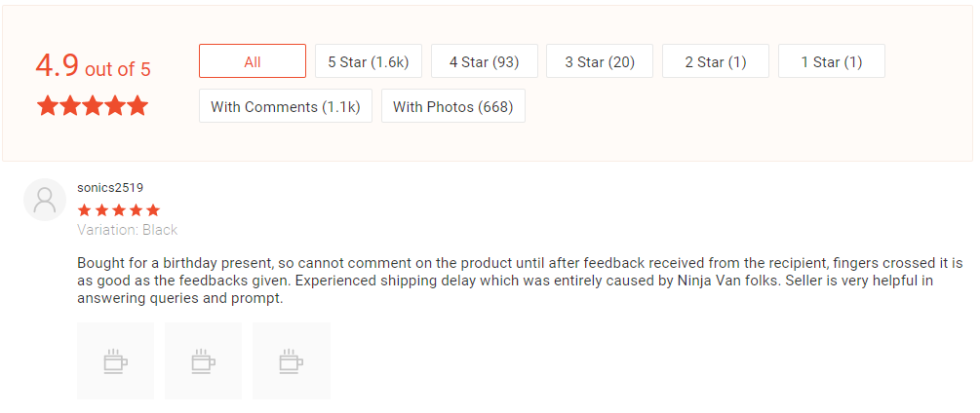The height and width of the screenshot is (413, 980).
Task: Show the 2 Star (1) review
Action: click(x=715, y=61)
